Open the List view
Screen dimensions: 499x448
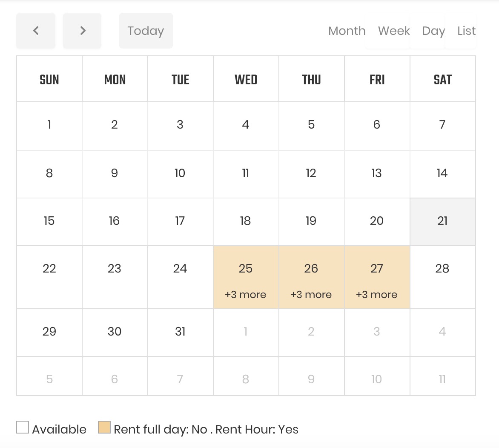pos(466,30)
